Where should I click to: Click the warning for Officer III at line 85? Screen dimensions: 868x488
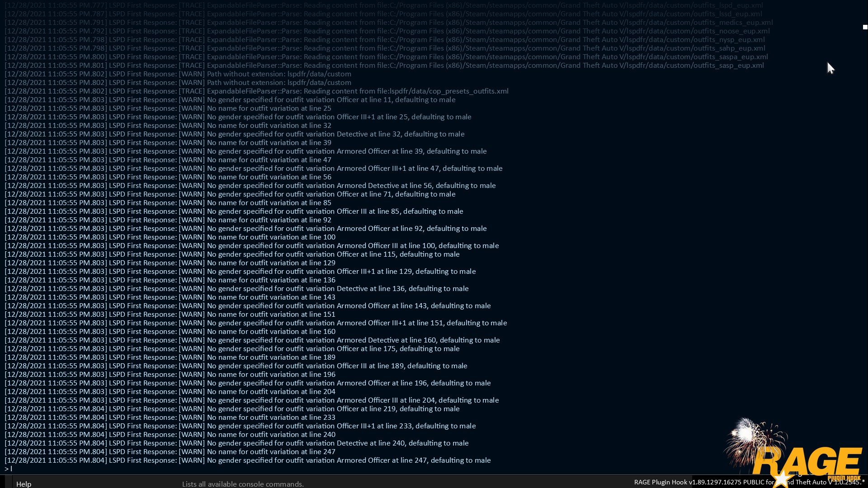234,211
